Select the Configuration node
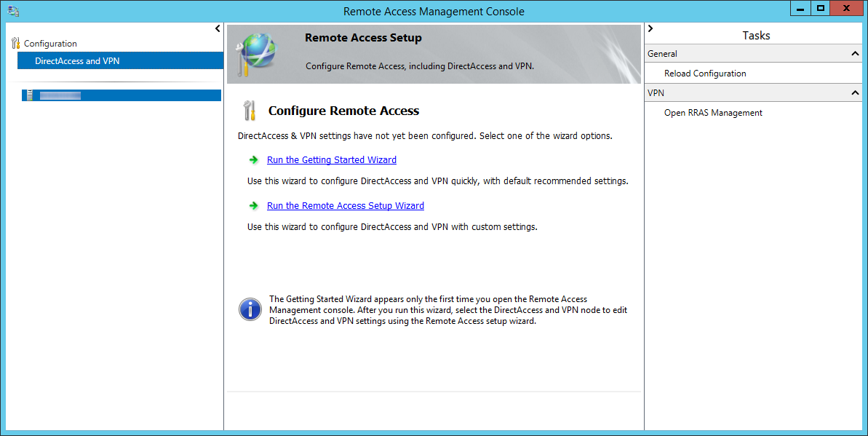The height and width of the screenshot is (436, 868). 50,43
